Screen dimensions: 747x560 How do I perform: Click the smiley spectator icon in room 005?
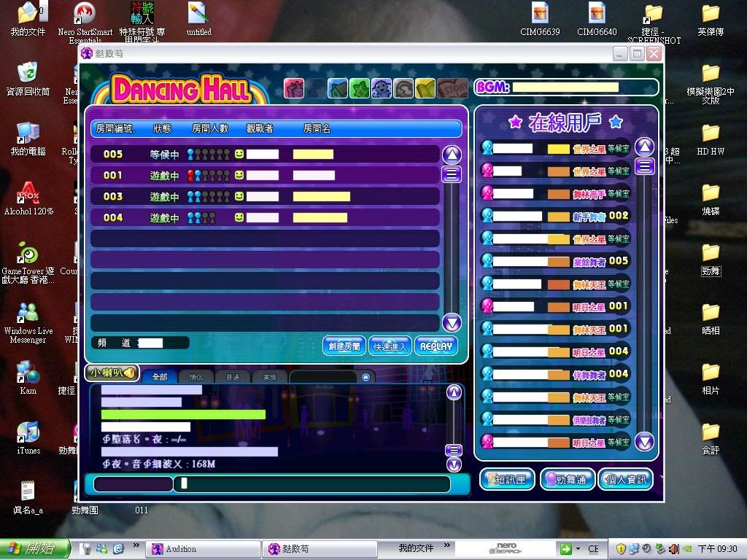[x=239, y=154]
